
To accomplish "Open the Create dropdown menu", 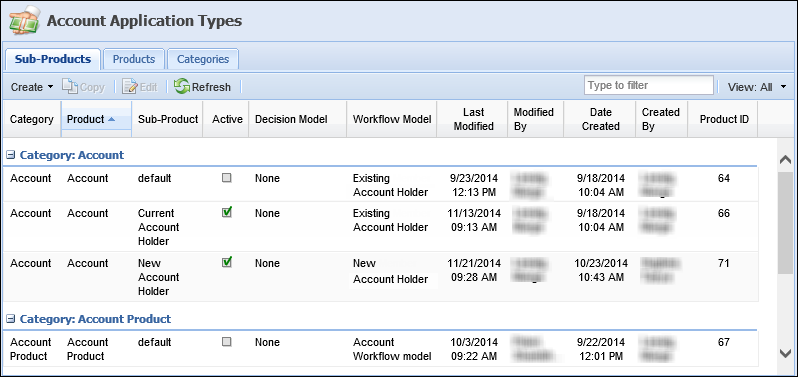I will tap(32, 87).
